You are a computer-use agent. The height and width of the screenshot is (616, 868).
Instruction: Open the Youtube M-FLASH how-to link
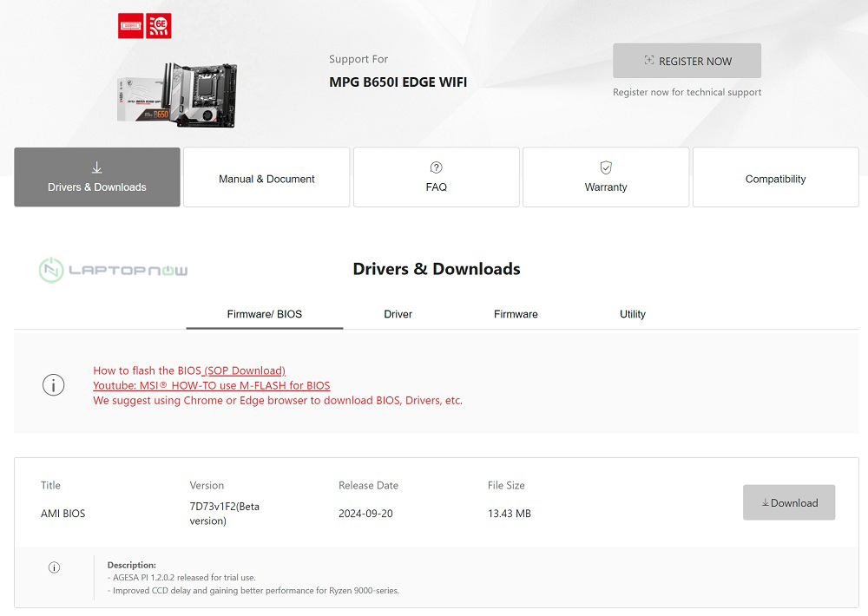coord(212,385)
